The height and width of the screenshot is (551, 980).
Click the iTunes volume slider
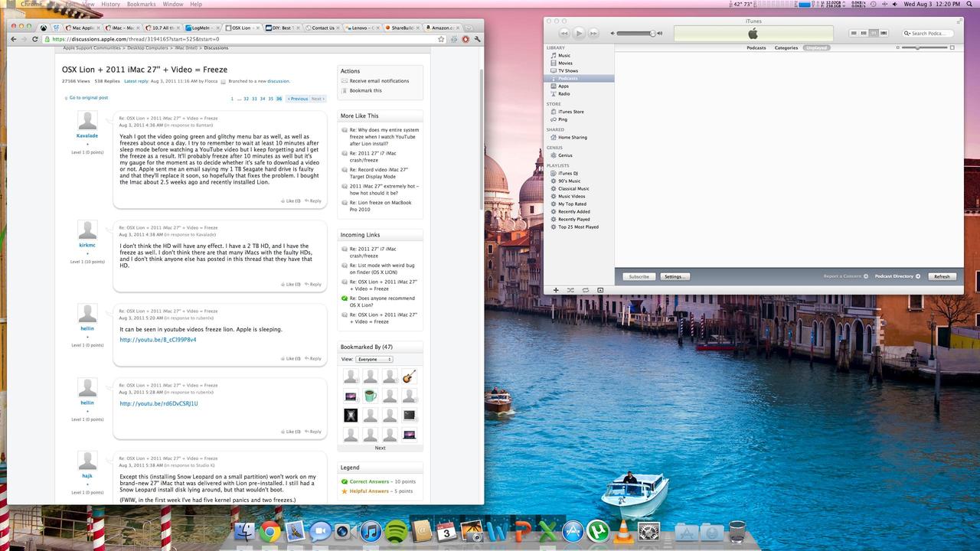(x=636, y=33)
